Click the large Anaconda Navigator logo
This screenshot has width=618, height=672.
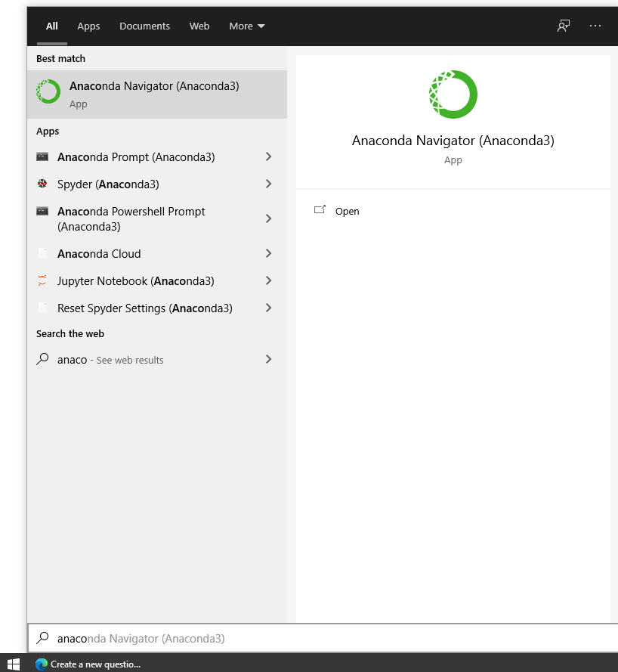point(453,94)
